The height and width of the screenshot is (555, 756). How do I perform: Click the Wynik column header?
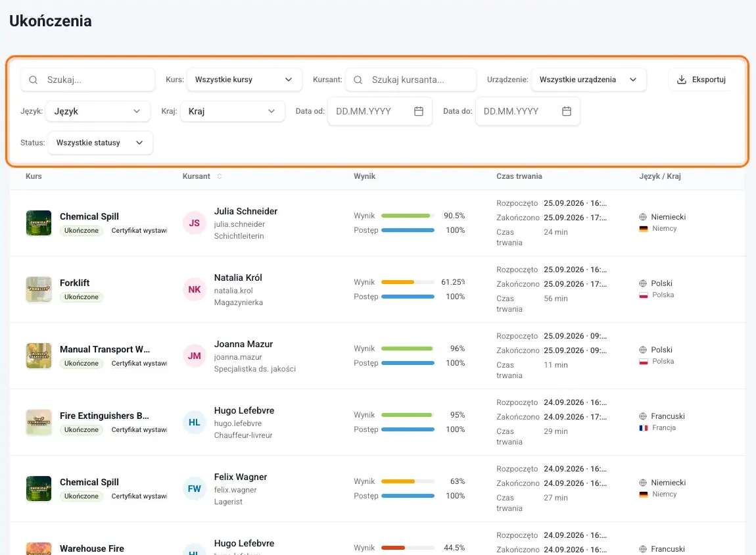(364, 176)
